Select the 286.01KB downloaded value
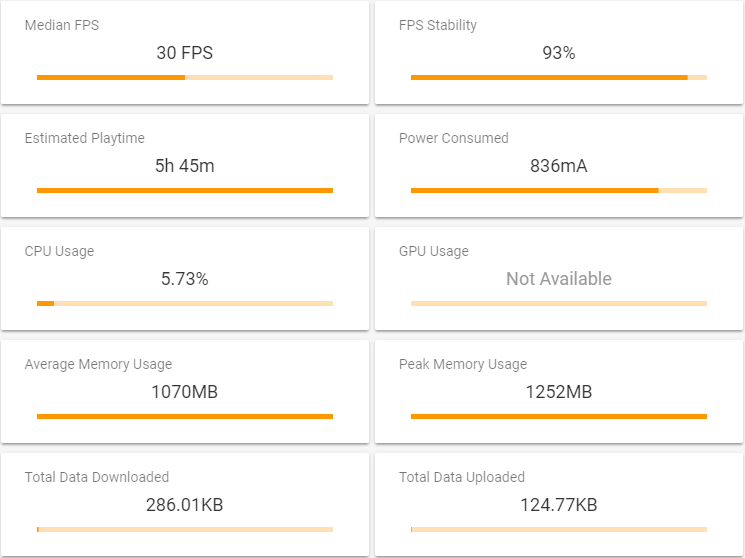The image size is (745, 558). tap(185, 505)
